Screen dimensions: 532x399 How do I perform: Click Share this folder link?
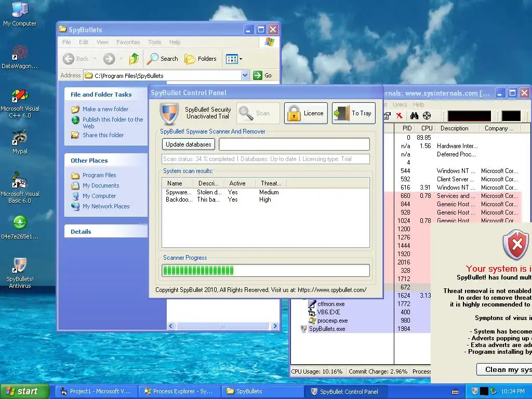(x=103, y=135)
